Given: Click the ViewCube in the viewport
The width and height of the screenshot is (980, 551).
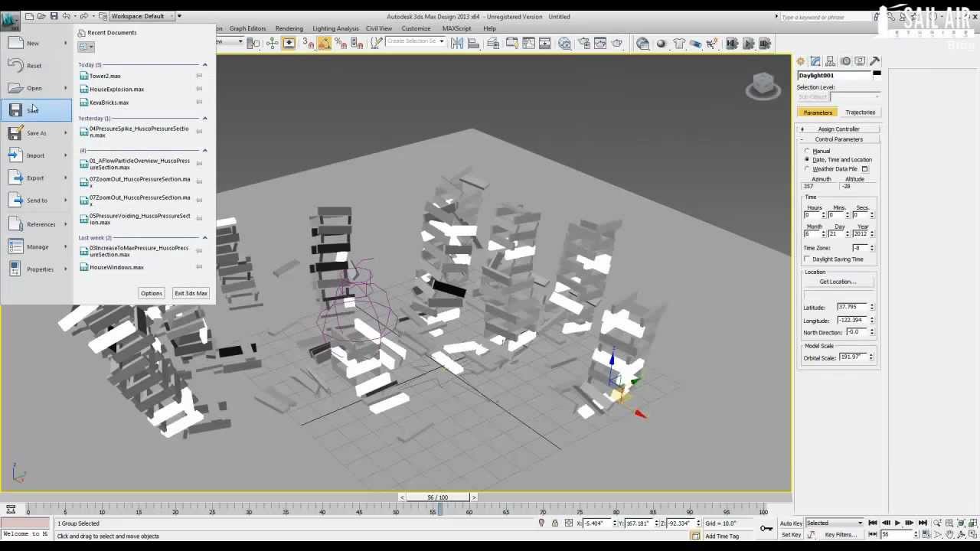Looking at the screenshot, I should click(763, 86).
